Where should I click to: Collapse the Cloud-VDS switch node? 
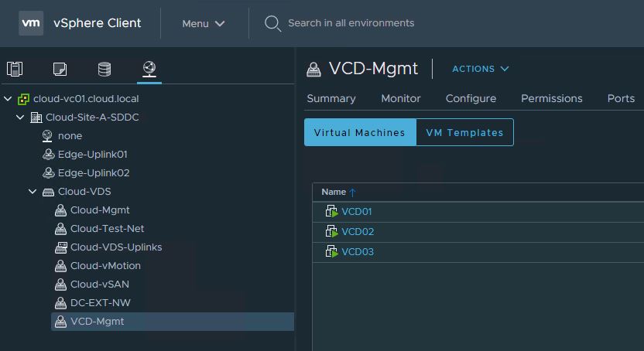33,192
